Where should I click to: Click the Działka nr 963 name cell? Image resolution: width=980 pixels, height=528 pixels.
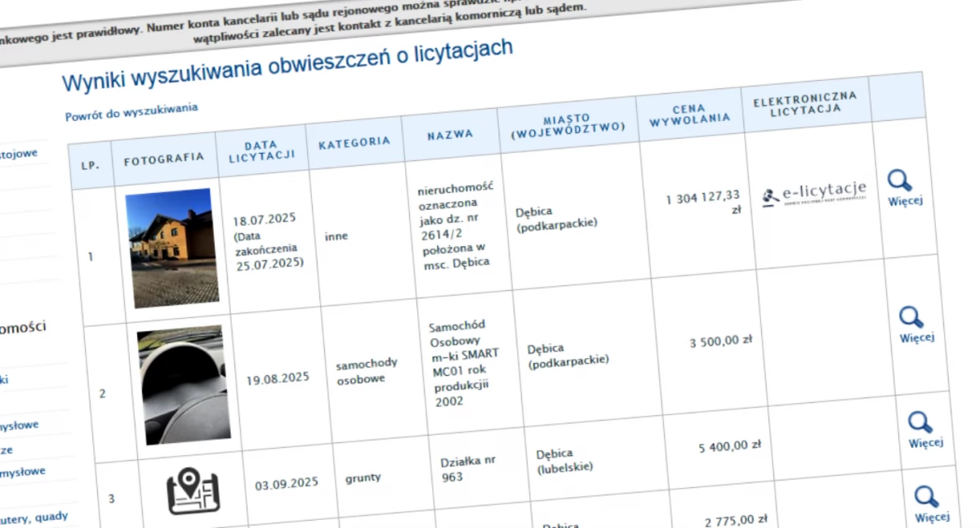point(469,468)
